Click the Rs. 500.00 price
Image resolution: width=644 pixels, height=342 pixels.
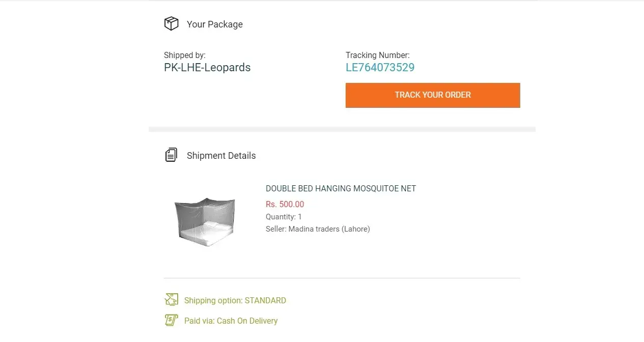285,205
